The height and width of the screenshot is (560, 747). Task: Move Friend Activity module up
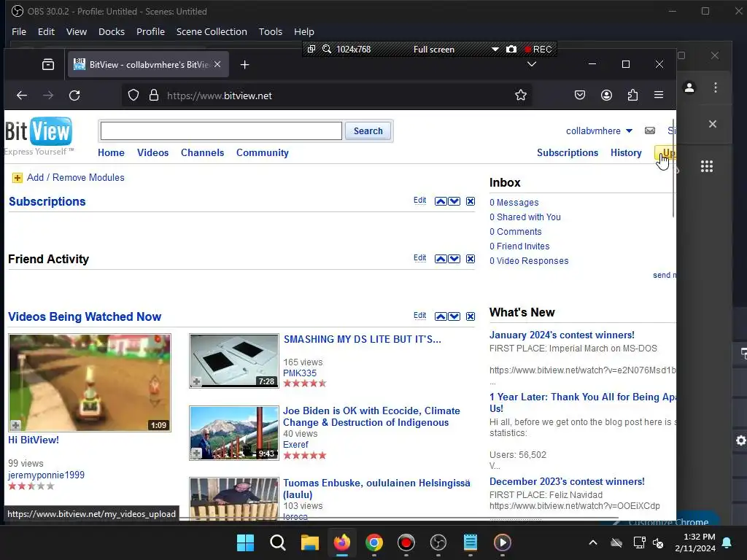tap(441, 259)
